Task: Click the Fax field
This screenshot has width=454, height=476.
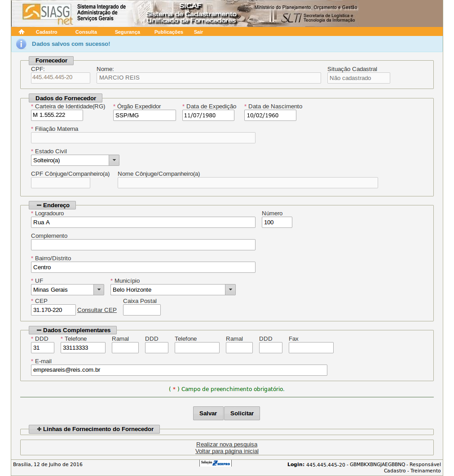Action: [311, 347]
